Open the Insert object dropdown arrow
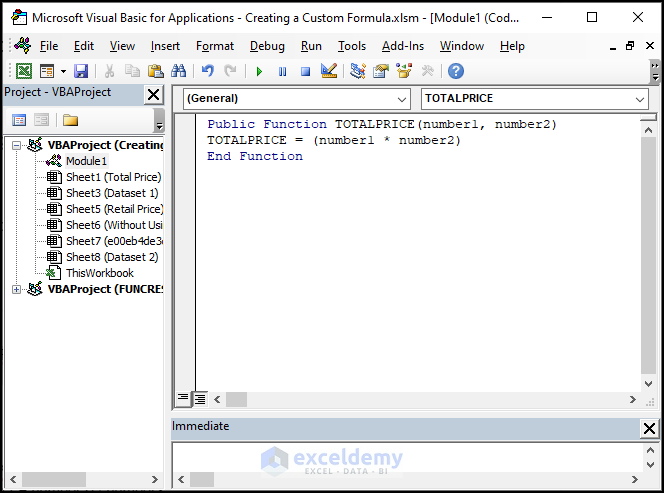This screenshot has height=493, width=664. point(64,71)
